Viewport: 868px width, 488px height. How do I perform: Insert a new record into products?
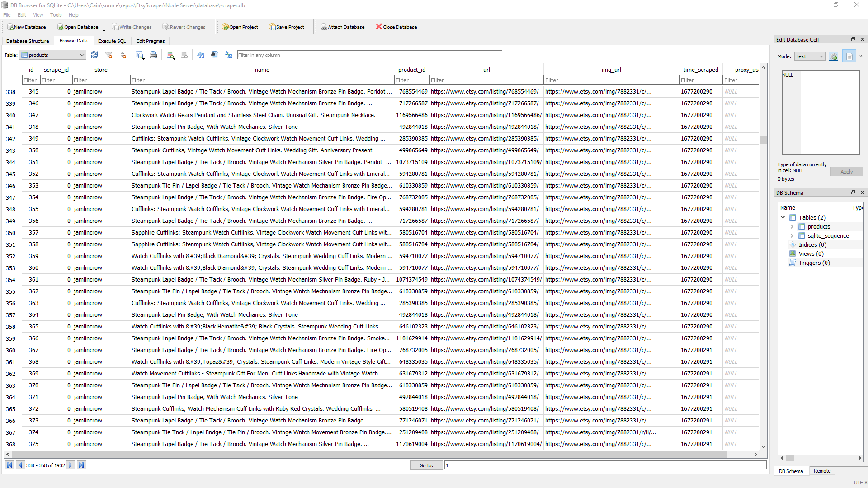coord(170,55)
